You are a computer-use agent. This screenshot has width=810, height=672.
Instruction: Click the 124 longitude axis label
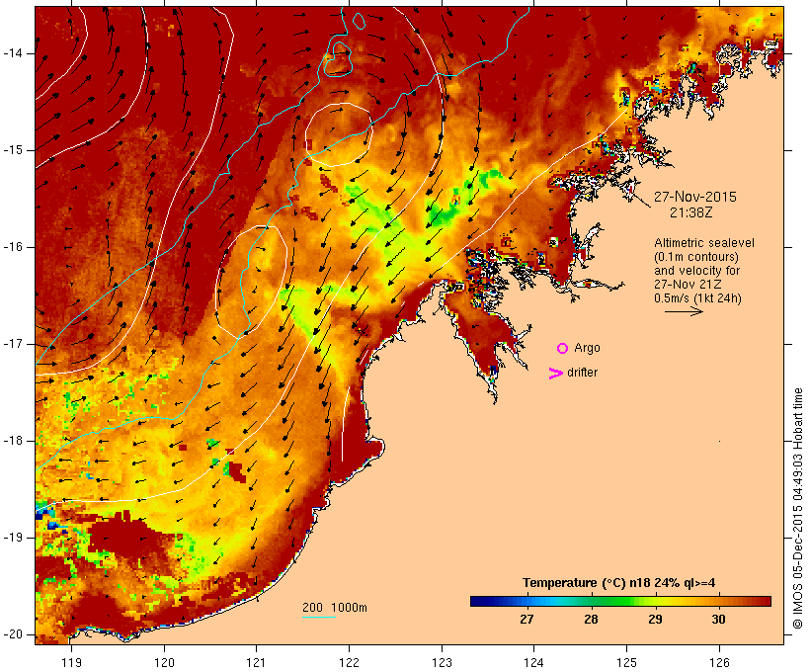(x=533, y=662)
